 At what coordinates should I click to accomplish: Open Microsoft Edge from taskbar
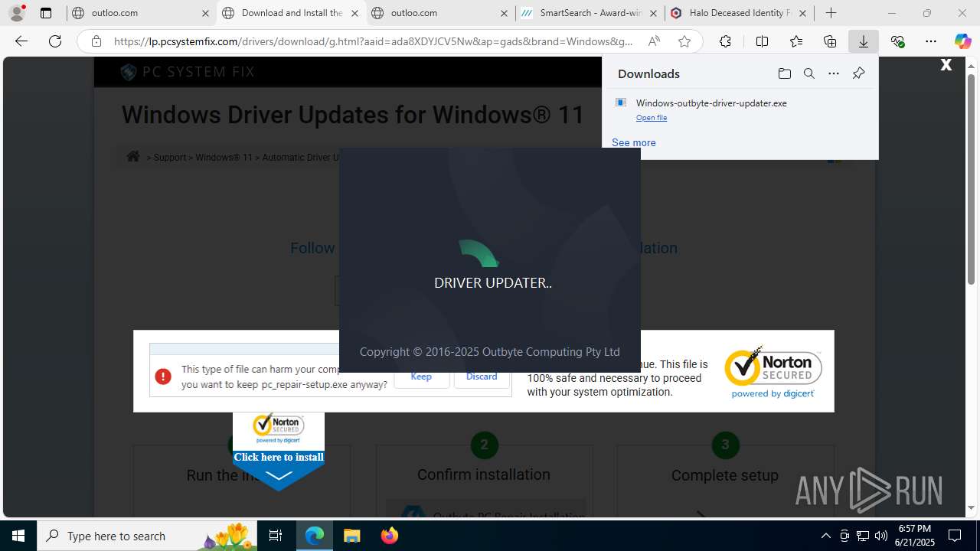pyautogui.click(x=315, y=536)
